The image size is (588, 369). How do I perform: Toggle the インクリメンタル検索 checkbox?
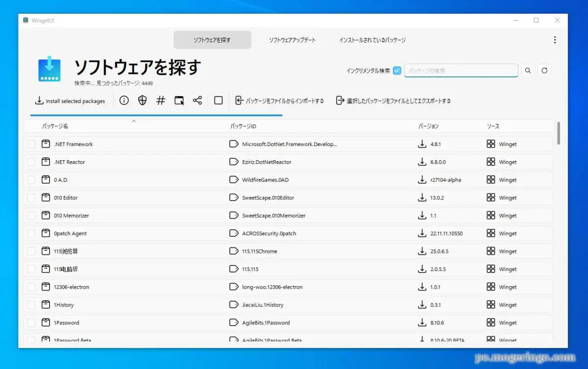pos(397,71)
